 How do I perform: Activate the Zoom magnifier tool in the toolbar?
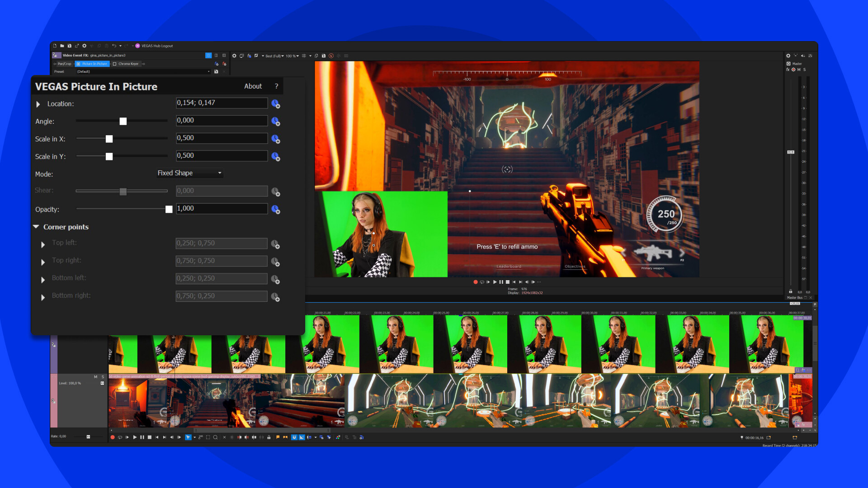216,438
